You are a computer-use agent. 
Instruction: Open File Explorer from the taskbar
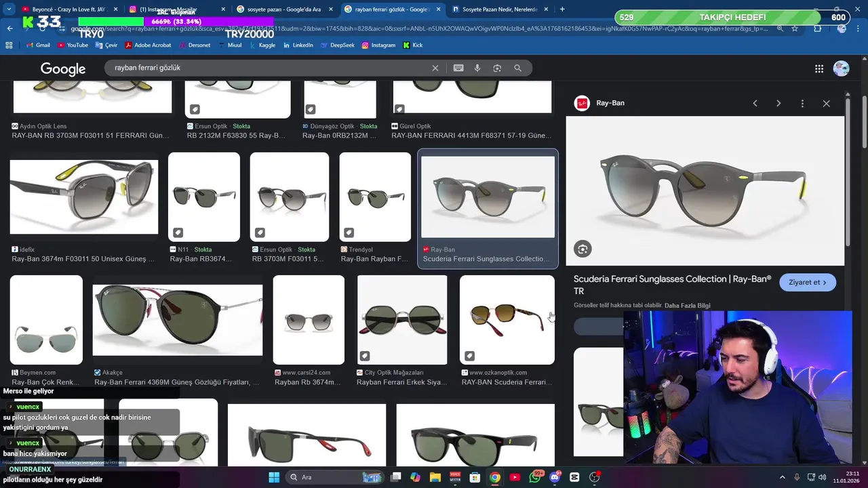tap(435, 477)
